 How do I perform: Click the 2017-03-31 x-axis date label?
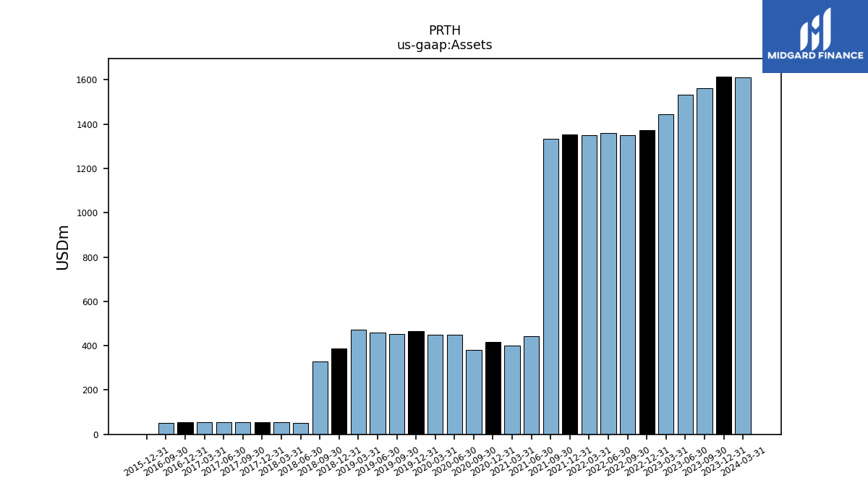[x=204, y=461]
